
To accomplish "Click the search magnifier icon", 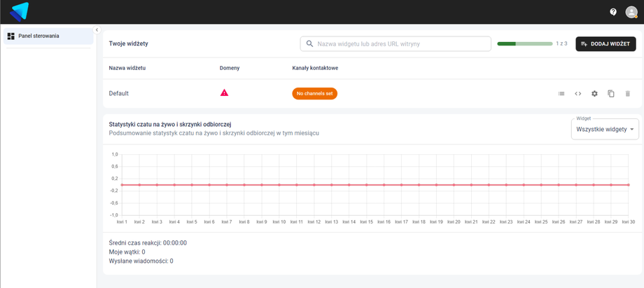I will [309, 43].
